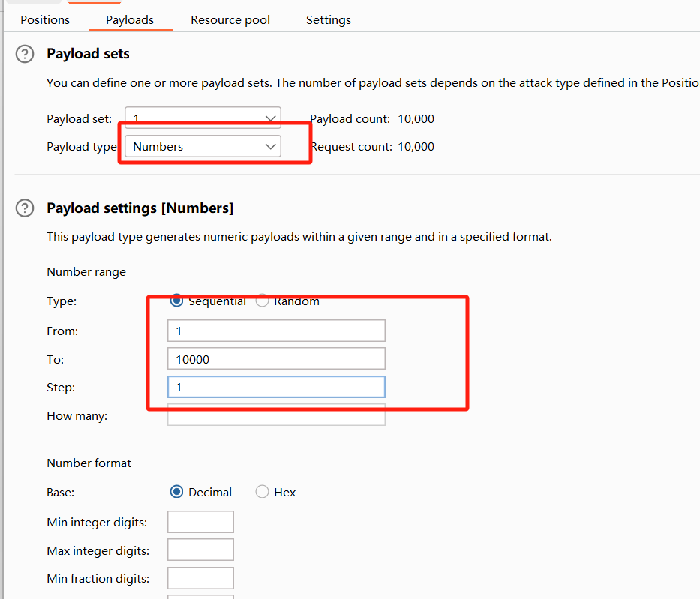Select the Sequential number range type

177,301
